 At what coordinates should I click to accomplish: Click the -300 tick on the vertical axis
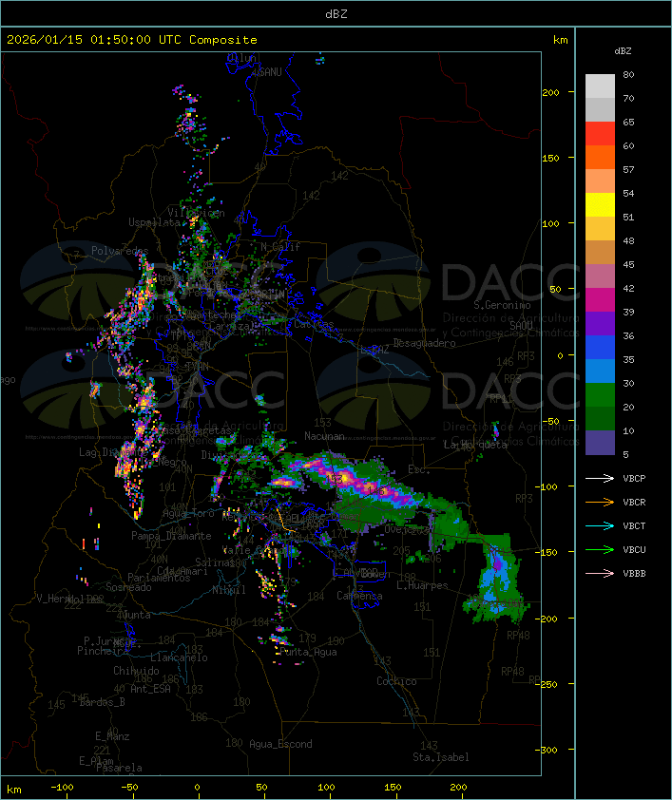pyautogui.click(x=548, y=750)
